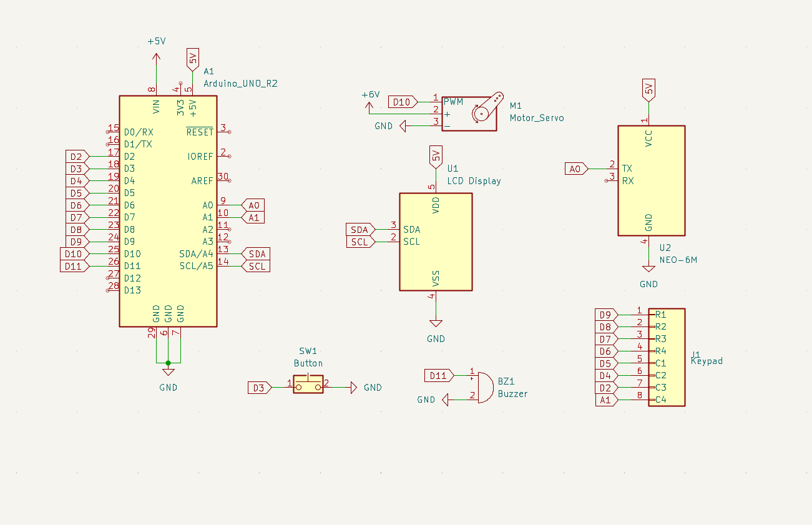Image resolution: width=812 pixels, height=525 pixels.
Task: Click the A1 label on keypad C4
Action: [605, 400]
